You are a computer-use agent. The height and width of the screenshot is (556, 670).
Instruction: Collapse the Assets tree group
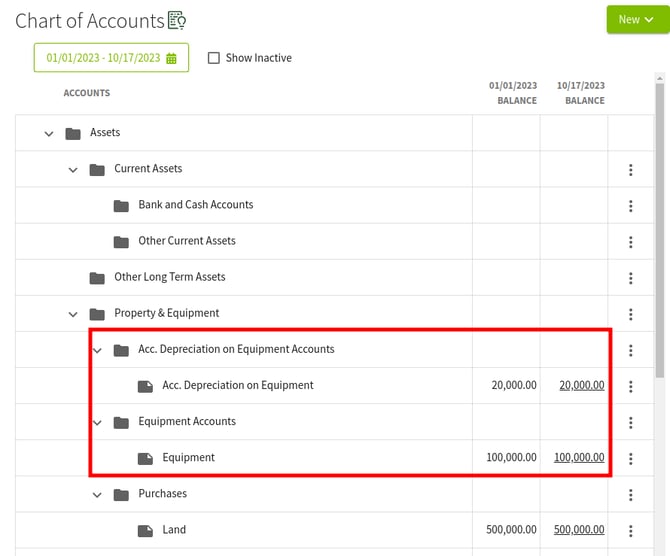[x=49, y=134]
